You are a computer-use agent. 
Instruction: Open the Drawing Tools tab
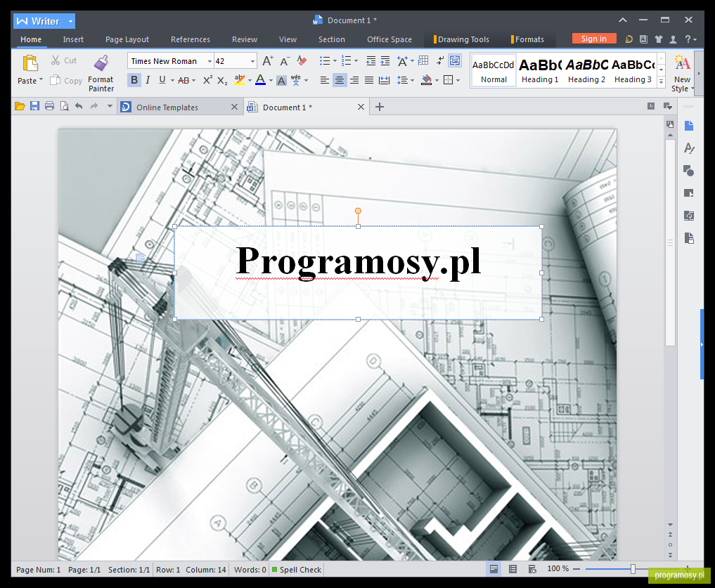[461, 39]
